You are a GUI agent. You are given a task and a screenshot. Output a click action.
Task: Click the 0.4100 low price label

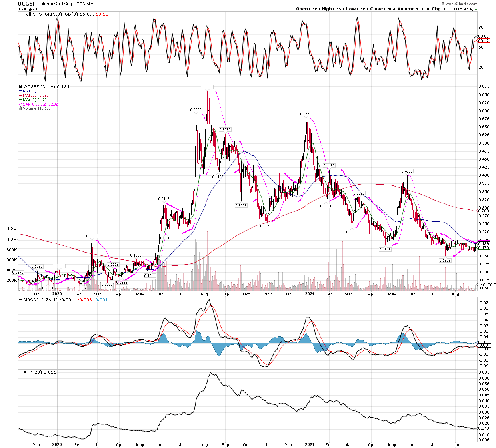(x=218, y=177)
